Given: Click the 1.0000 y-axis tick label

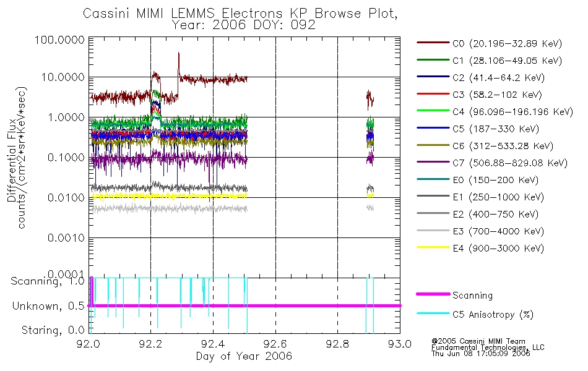Looking at the screenshot, I should [x=66, y=117].
